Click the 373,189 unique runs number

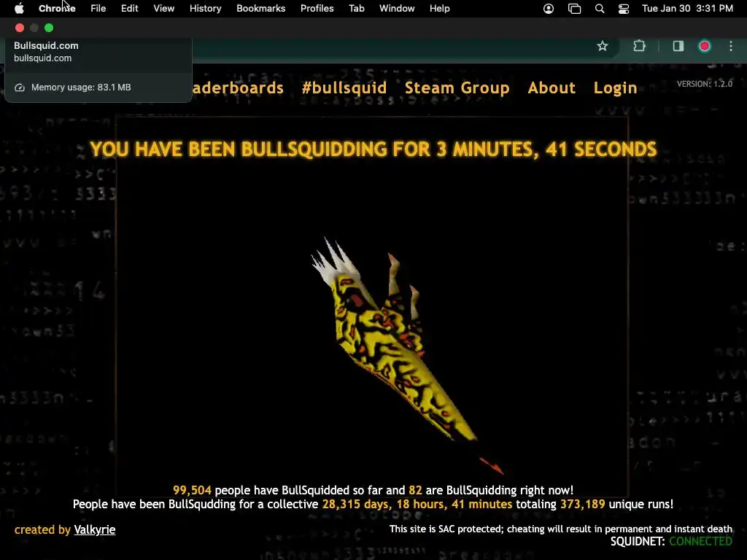click(x=582, y=504)
